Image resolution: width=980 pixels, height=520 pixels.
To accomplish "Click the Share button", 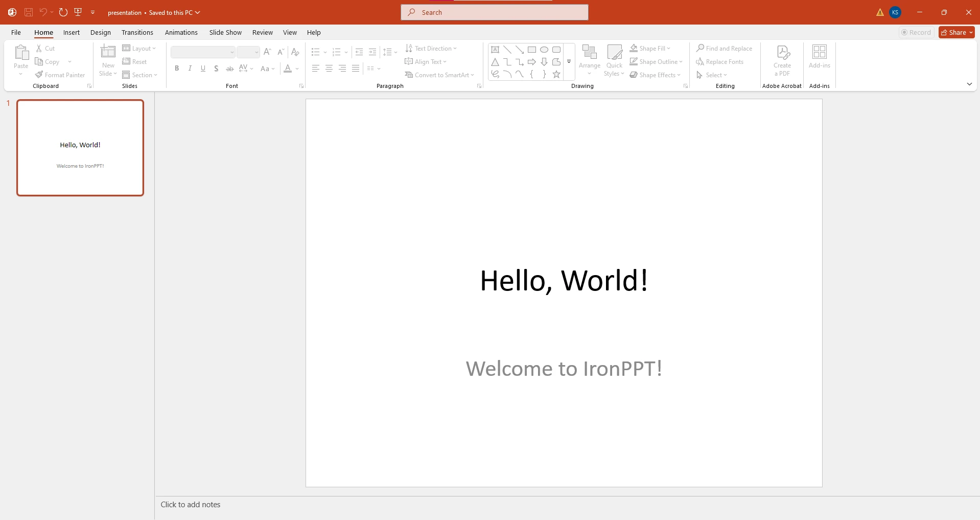I will pos(953,33).
